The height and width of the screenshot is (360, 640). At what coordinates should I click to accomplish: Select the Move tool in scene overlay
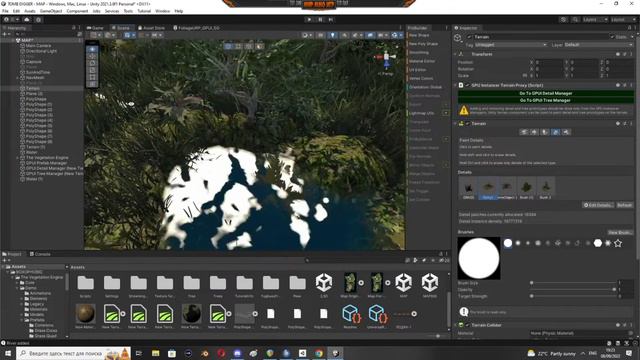[x=92, y=56]
